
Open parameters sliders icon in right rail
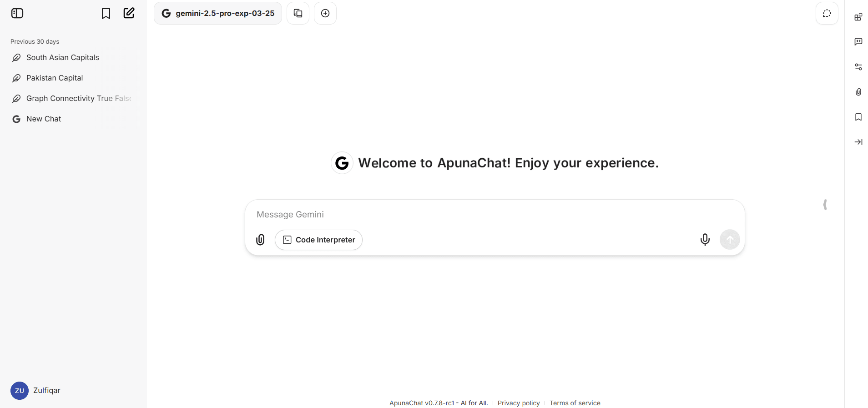click(858, 67)
